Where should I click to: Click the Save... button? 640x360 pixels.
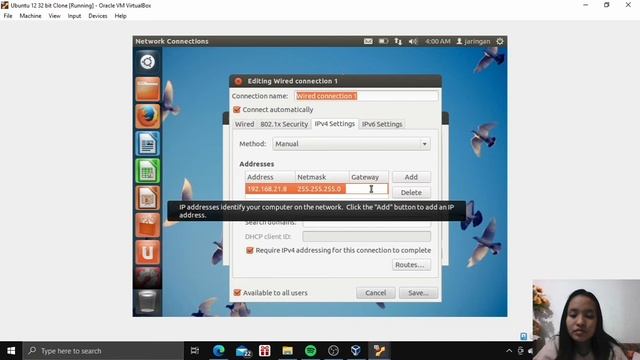click(x=418, y=293)
